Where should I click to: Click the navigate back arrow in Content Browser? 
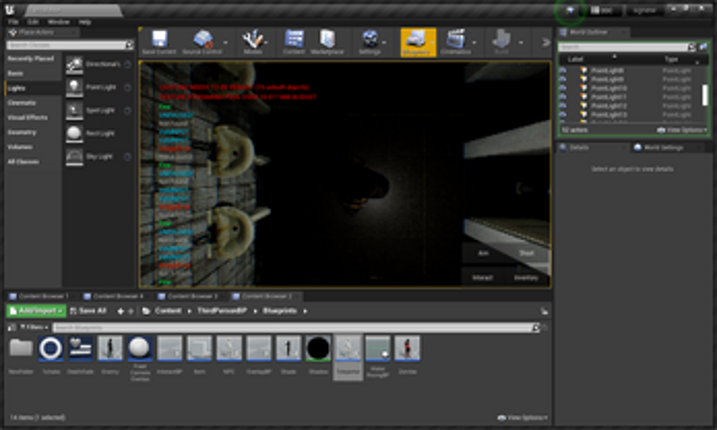click(x=120, y=311)
